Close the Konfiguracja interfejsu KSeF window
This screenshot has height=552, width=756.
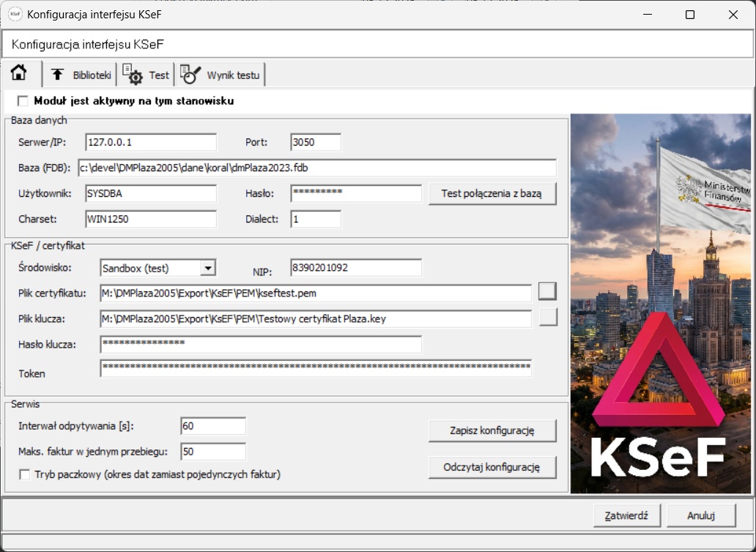tap(733, 15)
